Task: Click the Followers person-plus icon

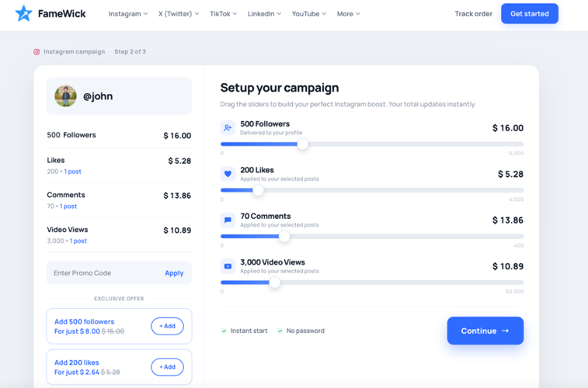Action: [228, 128]
